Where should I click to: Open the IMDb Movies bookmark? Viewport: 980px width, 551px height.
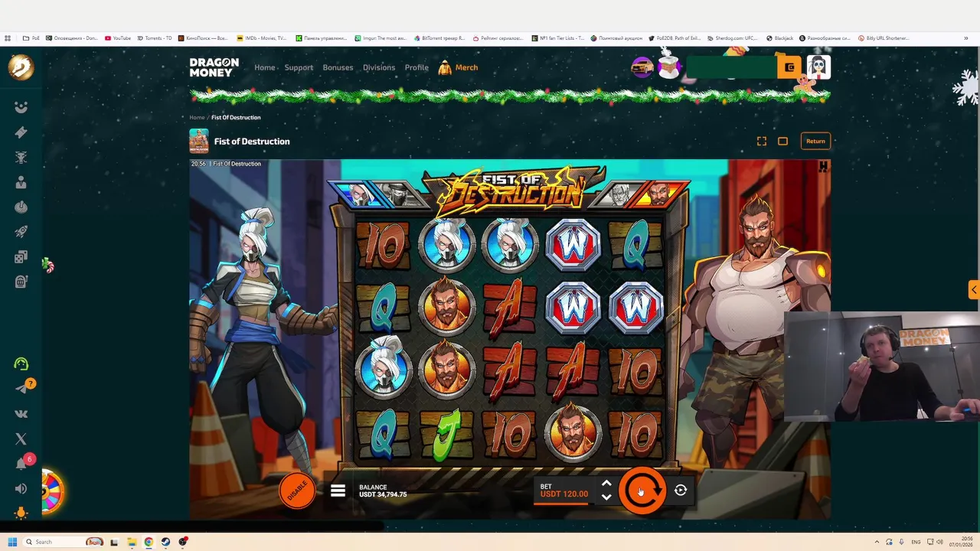click(261, 37)
